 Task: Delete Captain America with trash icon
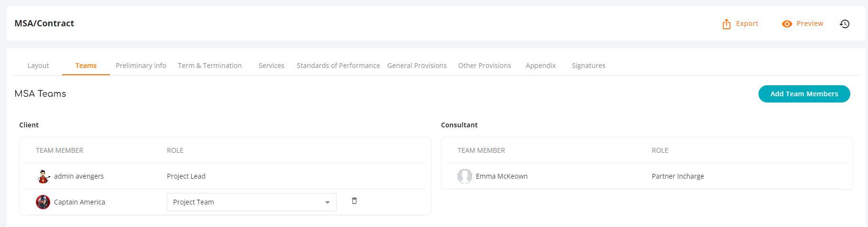pos(354,201)
